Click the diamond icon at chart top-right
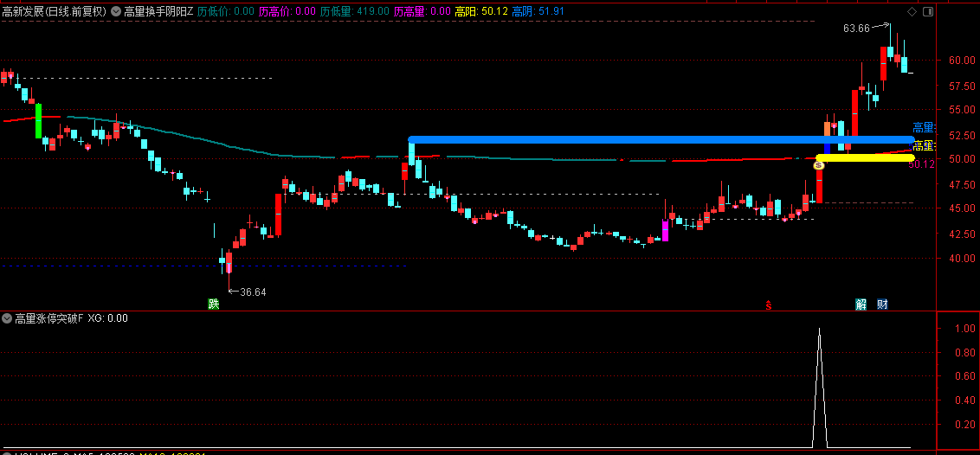 tap(912, 12)
